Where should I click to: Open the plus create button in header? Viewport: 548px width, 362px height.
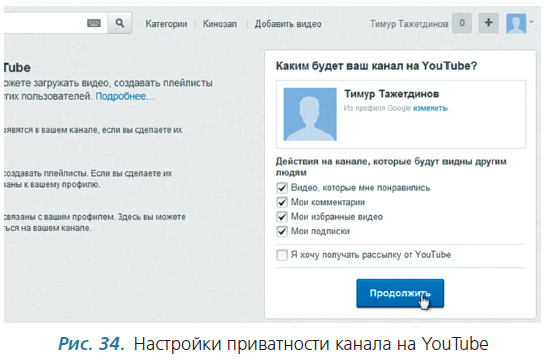click(488, 23)
